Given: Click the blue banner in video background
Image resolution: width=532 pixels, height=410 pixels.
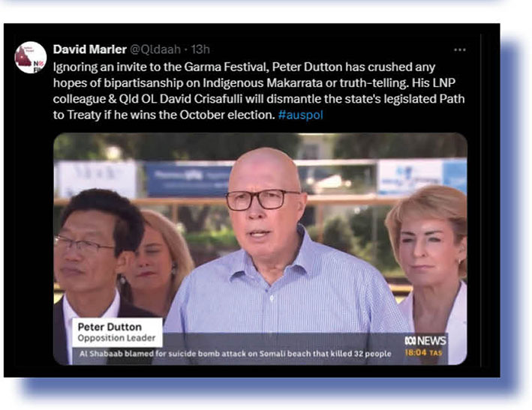Looking at the screenshot, I should tap(188, 180).
